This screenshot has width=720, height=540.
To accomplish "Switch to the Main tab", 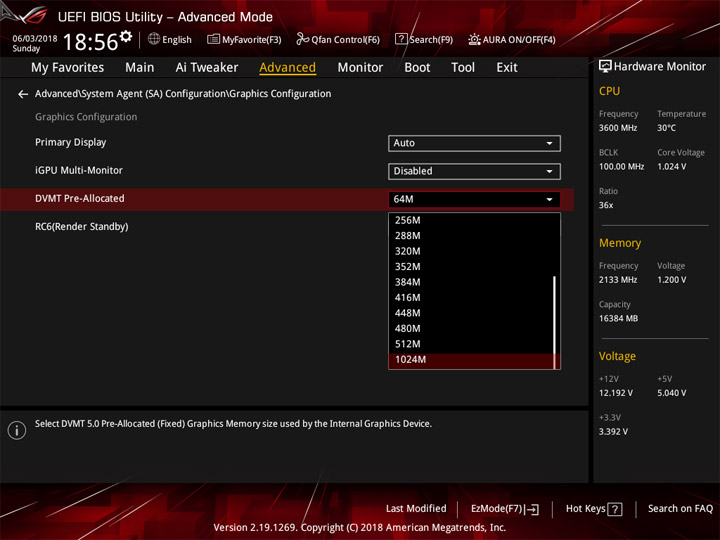I will click(140, 68).
